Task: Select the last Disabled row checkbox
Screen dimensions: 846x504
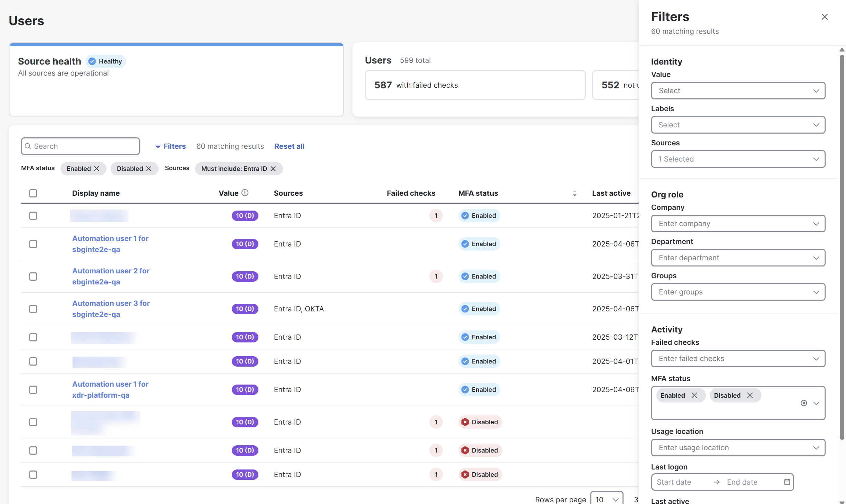Action: (33, 475)
